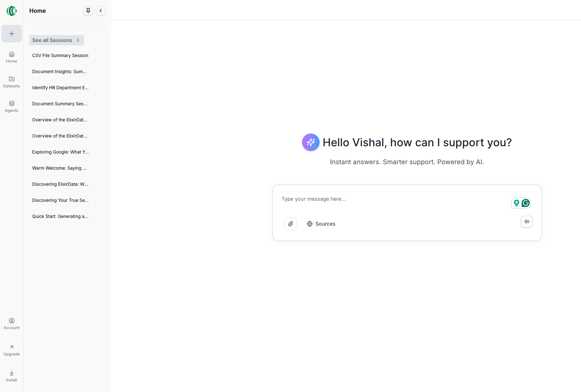
Task: Start voice input with waveform icon
Action: [x=526, y=222]
